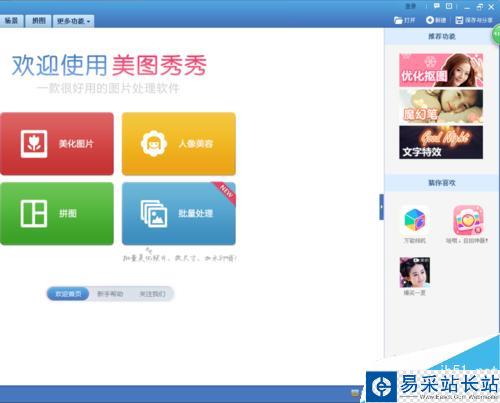Click the grid layout icon in green 拼图 tile

click(x=34, y=214)
